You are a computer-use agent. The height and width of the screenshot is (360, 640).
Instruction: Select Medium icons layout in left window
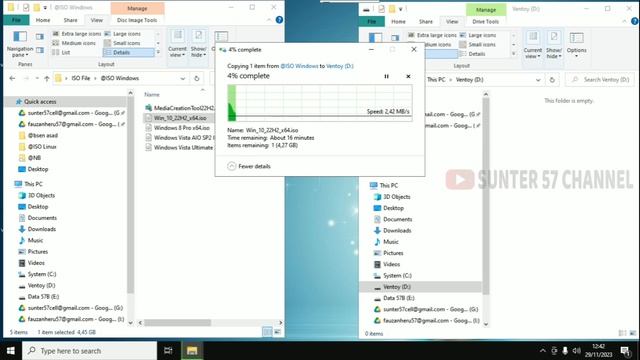pos(74,43)
